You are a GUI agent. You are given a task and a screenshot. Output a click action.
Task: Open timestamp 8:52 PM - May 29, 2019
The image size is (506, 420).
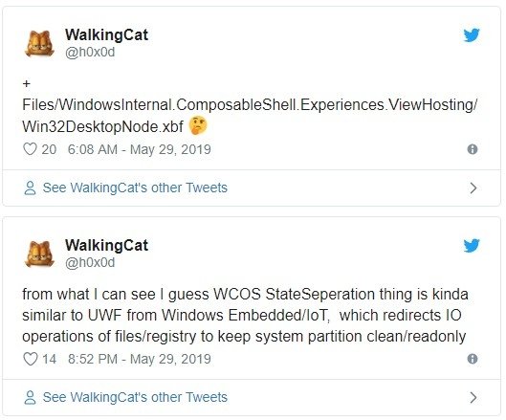tap(139, 359)
